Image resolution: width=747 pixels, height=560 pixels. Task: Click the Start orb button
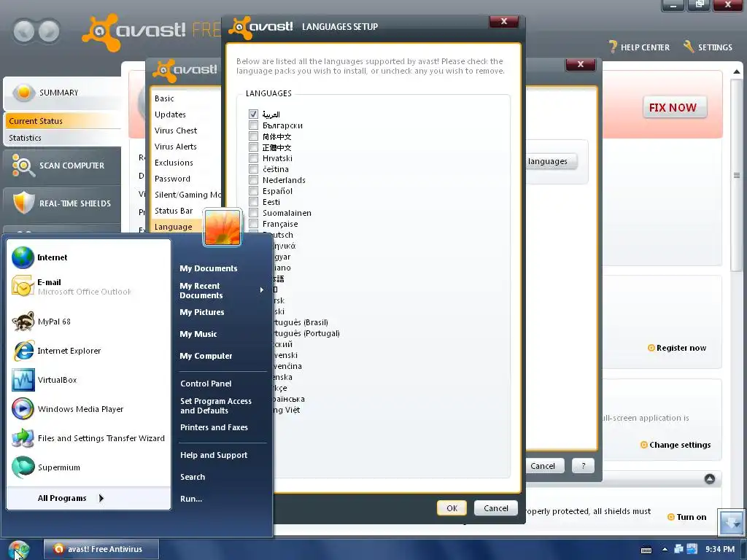pyautogui.click(x=19, y=550)
